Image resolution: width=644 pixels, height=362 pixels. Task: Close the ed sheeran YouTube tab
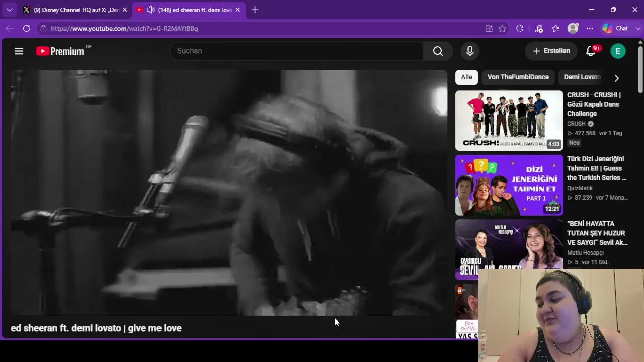click(238, 10)
